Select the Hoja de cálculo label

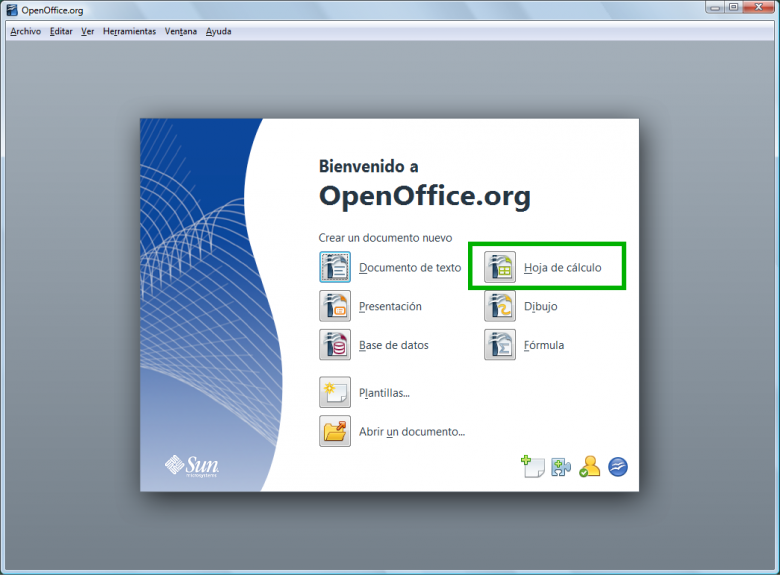pos(563,268)
